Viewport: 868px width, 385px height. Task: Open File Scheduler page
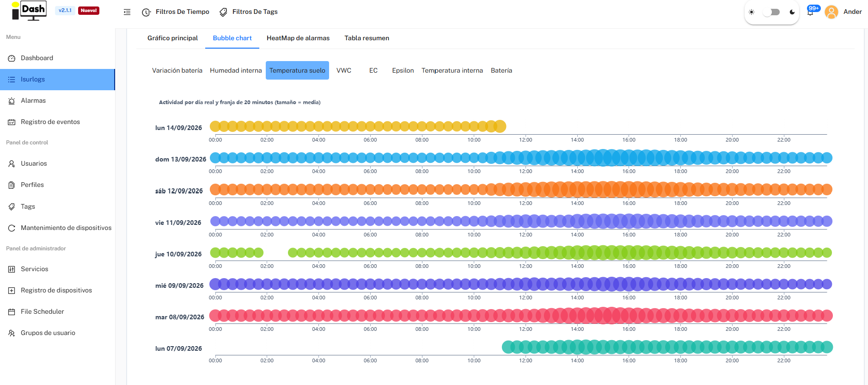[57, 312]
